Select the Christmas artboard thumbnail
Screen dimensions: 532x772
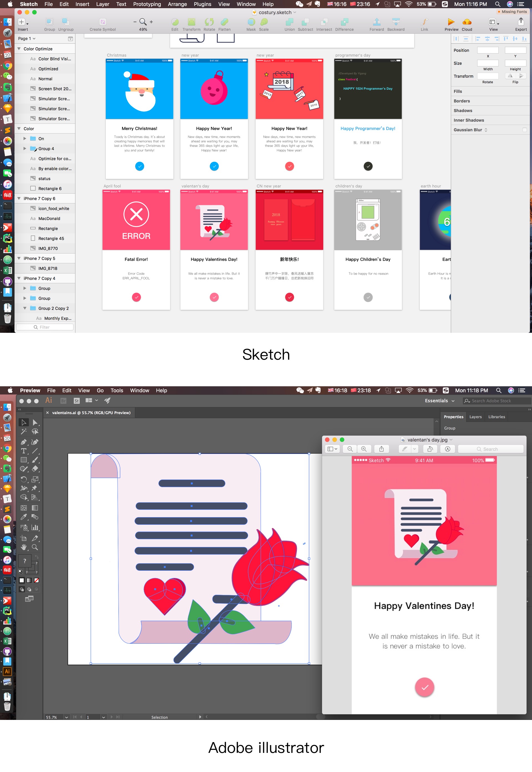coord(139,119)
